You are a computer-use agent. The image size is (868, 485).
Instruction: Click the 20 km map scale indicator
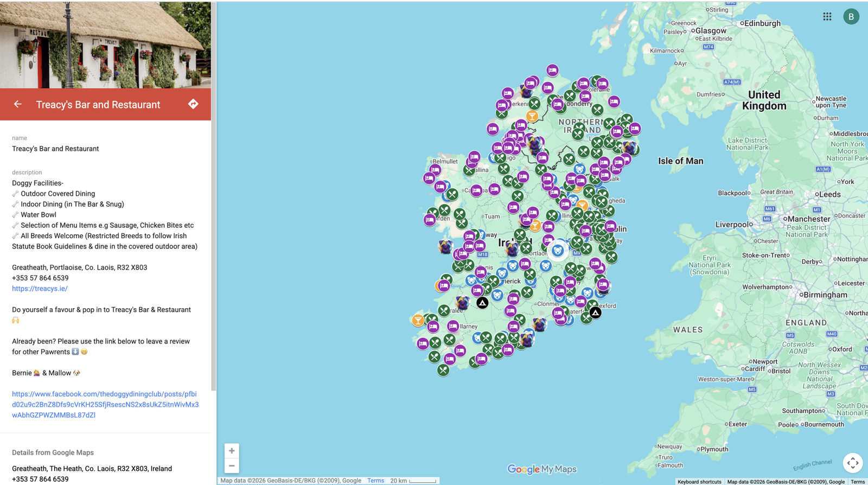click(413, 481)
